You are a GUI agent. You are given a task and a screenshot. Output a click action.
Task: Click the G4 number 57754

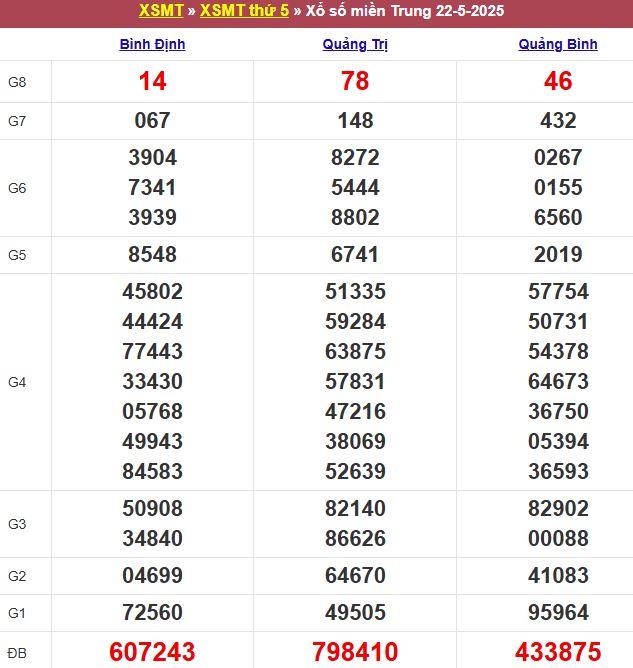558,292
